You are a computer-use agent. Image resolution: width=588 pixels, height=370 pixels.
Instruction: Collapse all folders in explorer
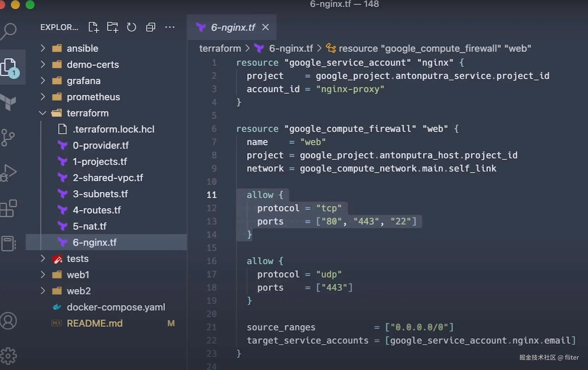pos(151,27)
